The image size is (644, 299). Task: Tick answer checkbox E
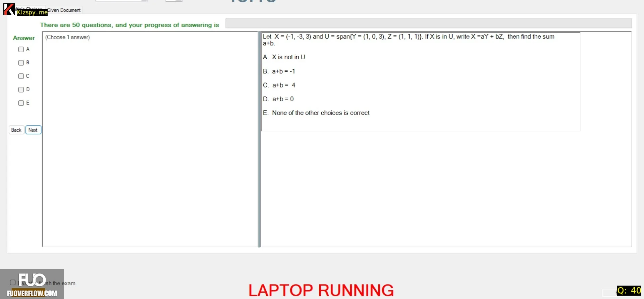coord(21,103)
